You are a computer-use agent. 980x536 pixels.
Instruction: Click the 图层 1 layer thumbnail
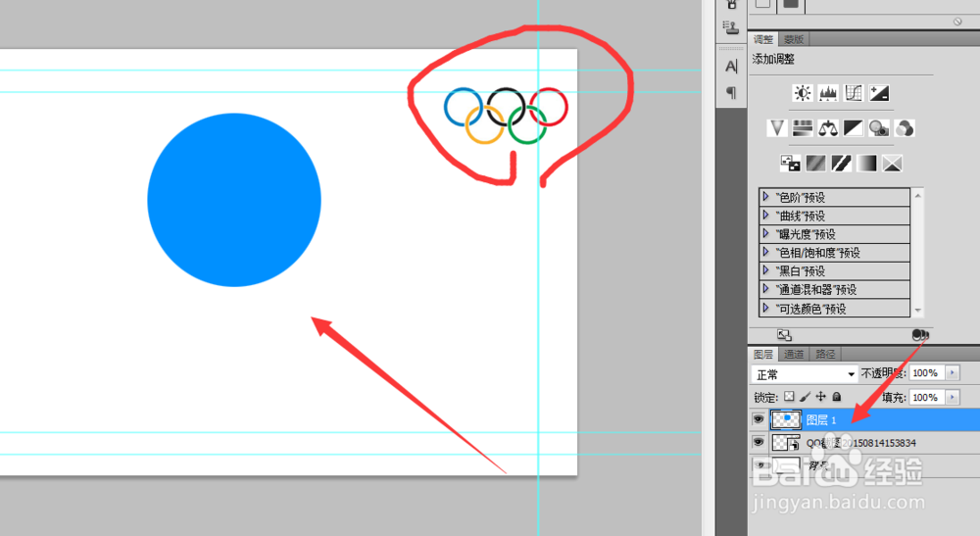coord(786,419)
